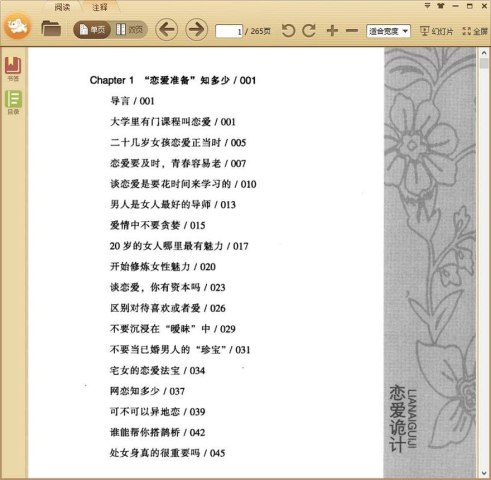Click the page number input field

(x=229, y=31)
